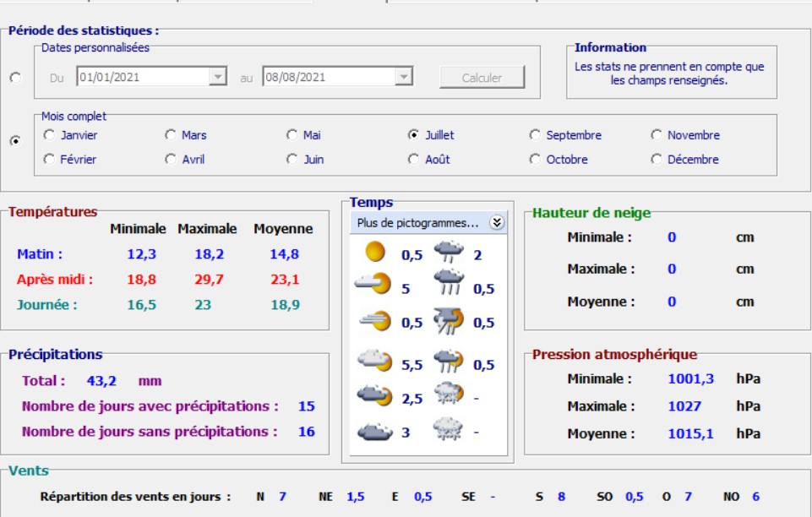Click the Journée average temperature 18,9
Viewport: 812px width, 517px height.
(285, 305)
